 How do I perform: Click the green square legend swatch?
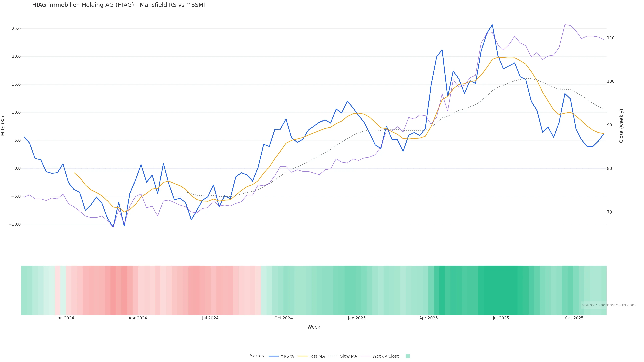coord(408,356)
